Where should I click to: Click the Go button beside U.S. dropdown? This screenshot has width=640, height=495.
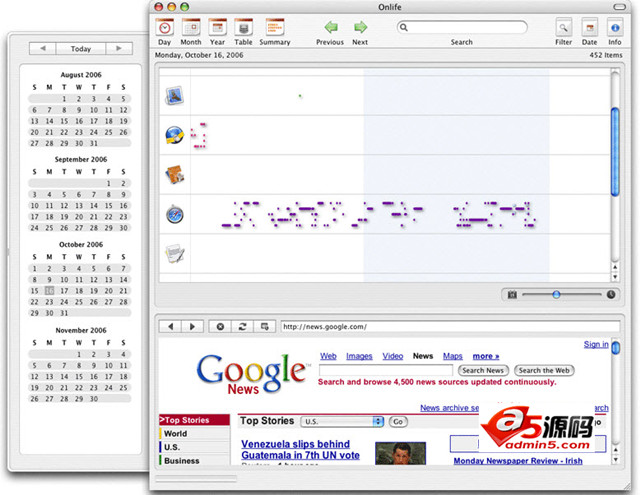pos(398,422)
